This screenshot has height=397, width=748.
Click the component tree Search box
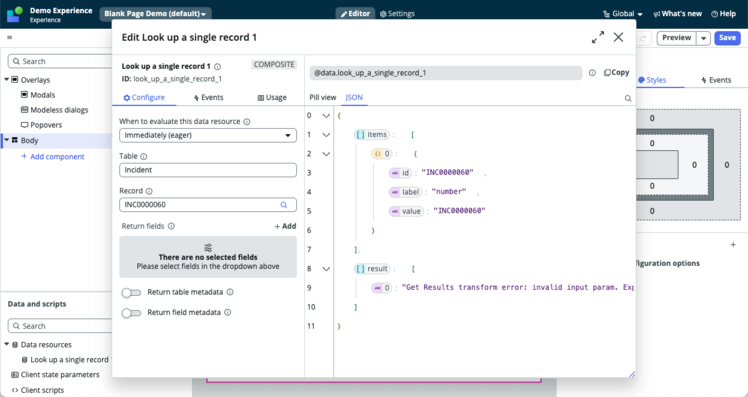click(x=60, y=62)
